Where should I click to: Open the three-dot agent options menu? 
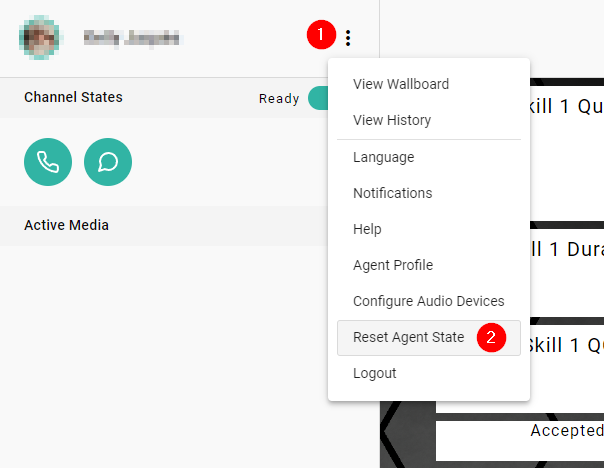coord(348,38)
